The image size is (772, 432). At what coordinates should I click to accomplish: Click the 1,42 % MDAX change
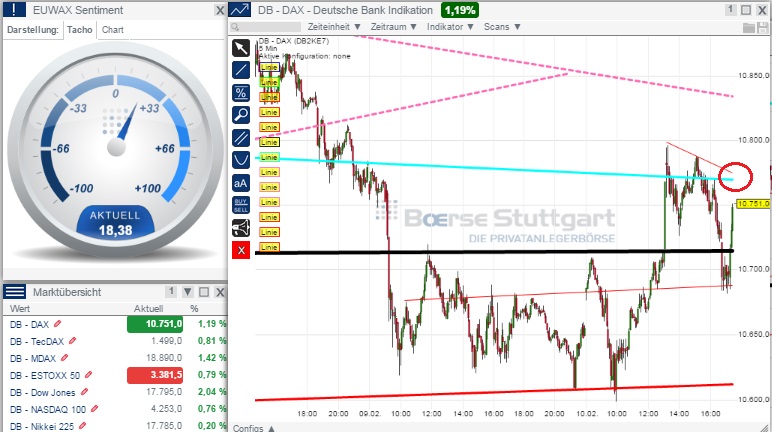212,358
